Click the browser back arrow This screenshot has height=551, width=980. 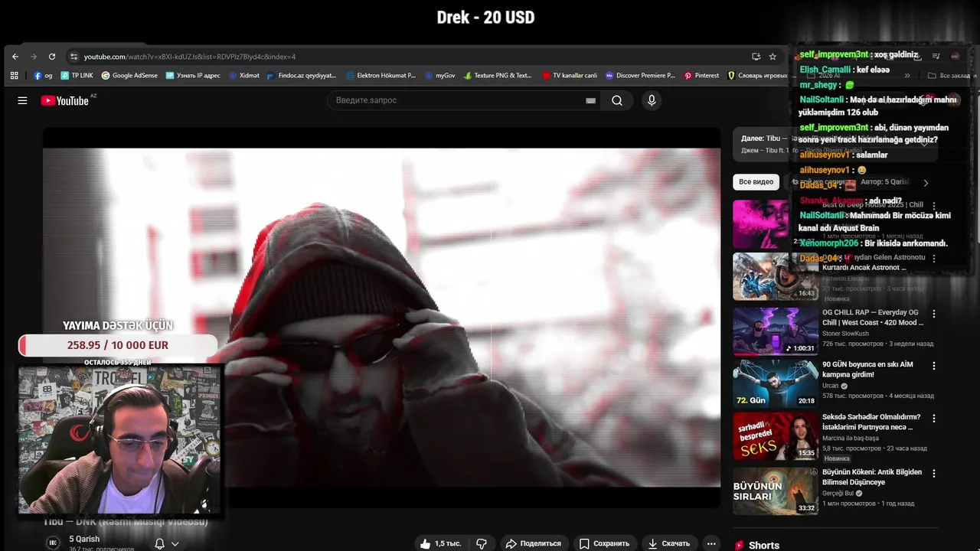click(x=15, y=57)
